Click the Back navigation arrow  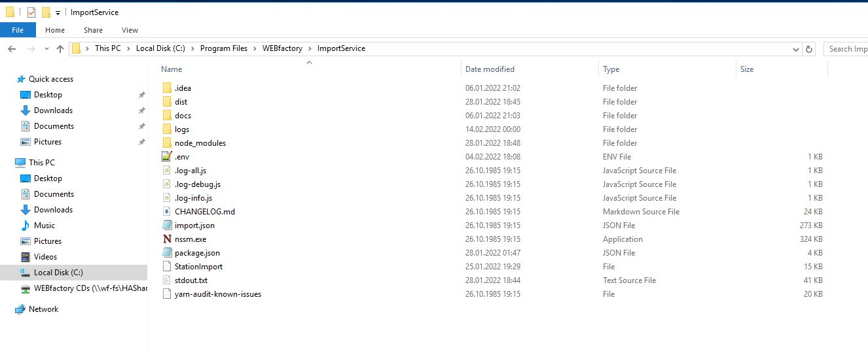click(x=12, y=49)
